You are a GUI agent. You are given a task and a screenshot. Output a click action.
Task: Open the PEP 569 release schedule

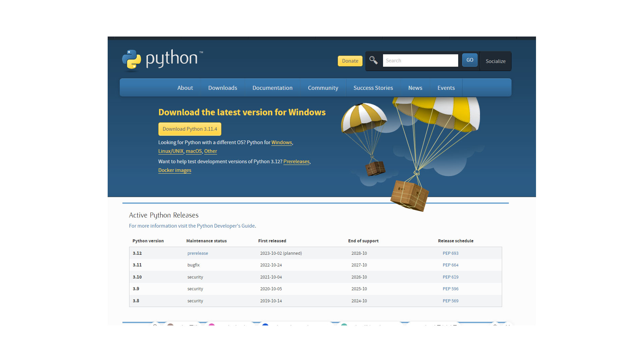pos(450,301)
